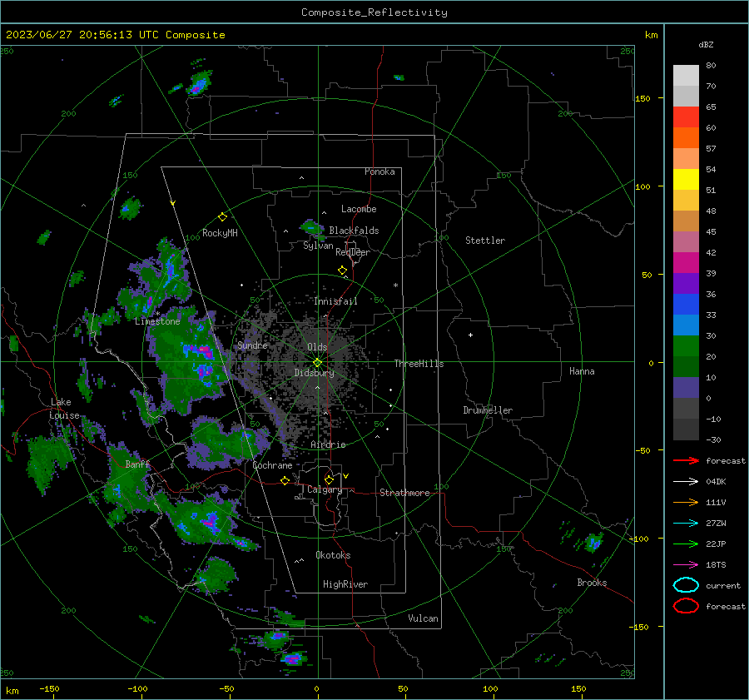Click the Ponoka city label
The height and width of the screenshot is (700, 749).
tap(379, 171)
